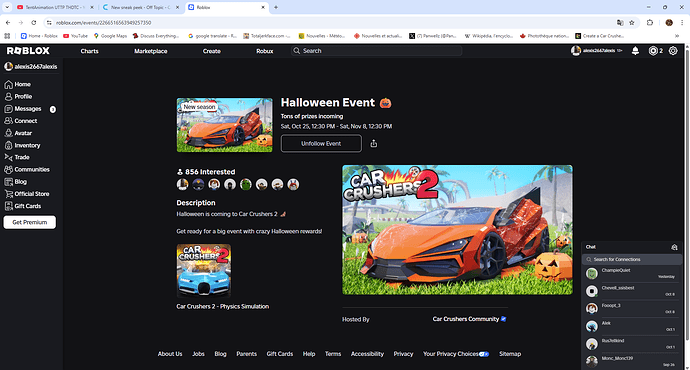
Task: Open the Roblox logo home link
Action: pyautogui.click(x=28, y=51)
